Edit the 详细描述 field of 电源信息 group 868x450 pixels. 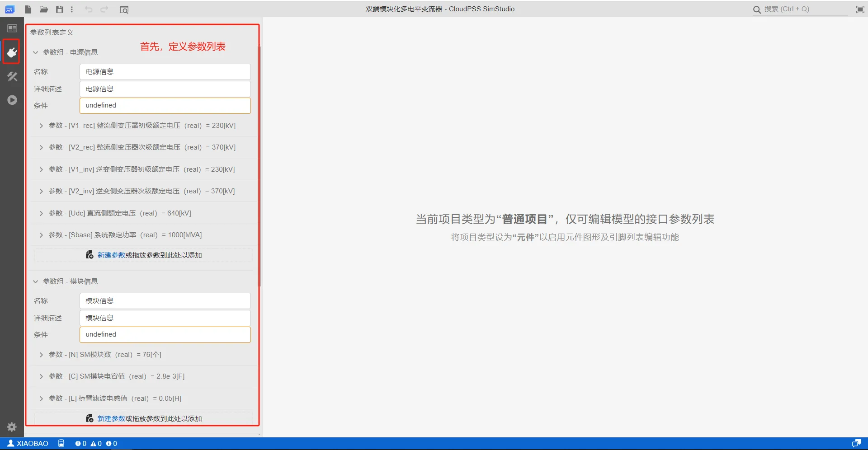click(x=165, y=89)
